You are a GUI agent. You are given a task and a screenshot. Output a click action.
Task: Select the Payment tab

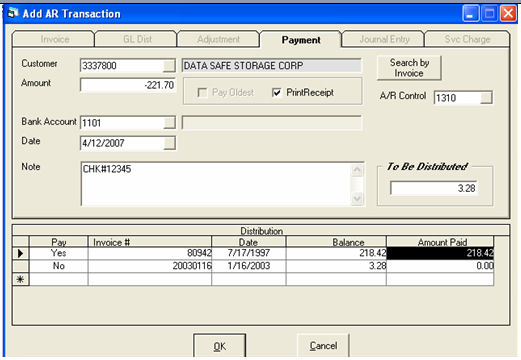(301, 39)
